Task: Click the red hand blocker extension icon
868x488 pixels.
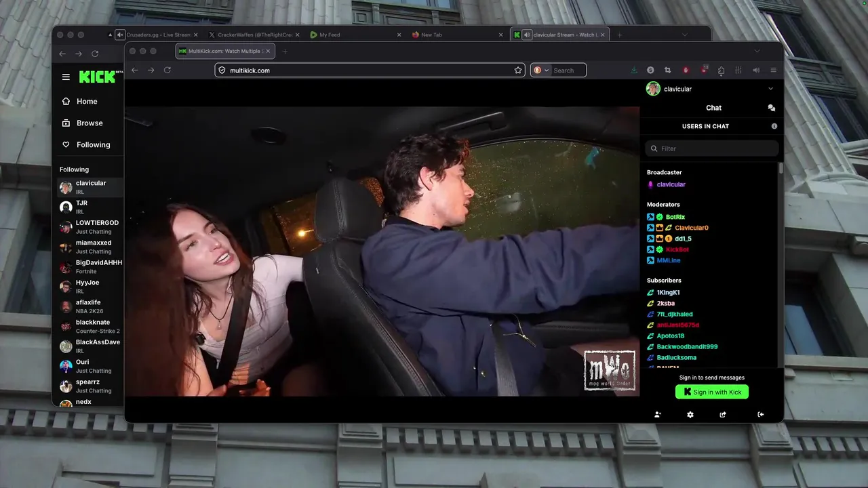Action: coord(686,70)
